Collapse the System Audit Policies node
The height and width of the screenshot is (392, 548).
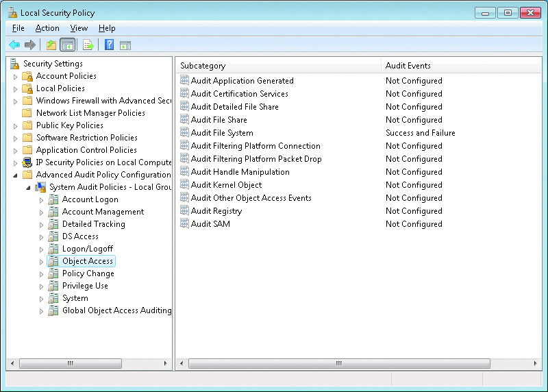tap(28, 188)
